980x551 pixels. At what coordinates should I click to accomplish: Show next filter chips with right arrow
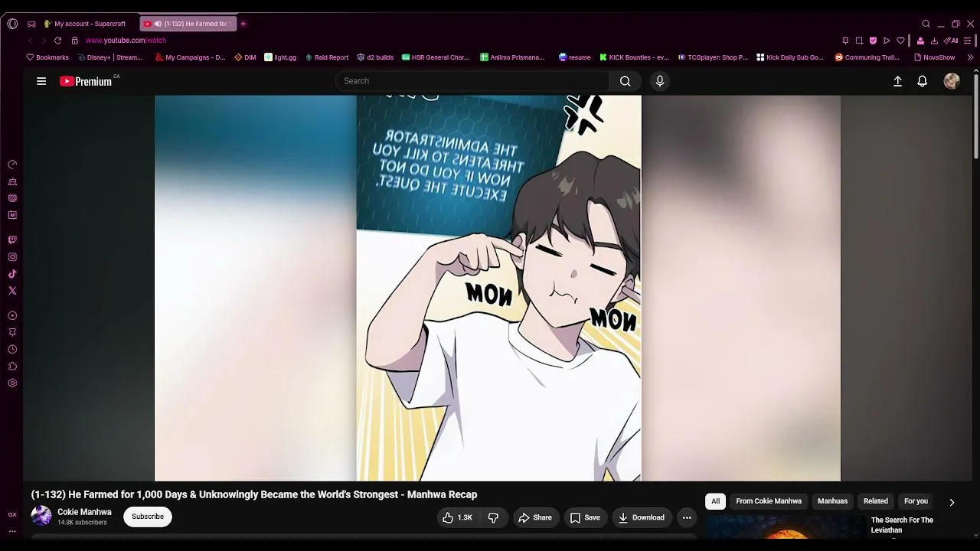[952, 502]
